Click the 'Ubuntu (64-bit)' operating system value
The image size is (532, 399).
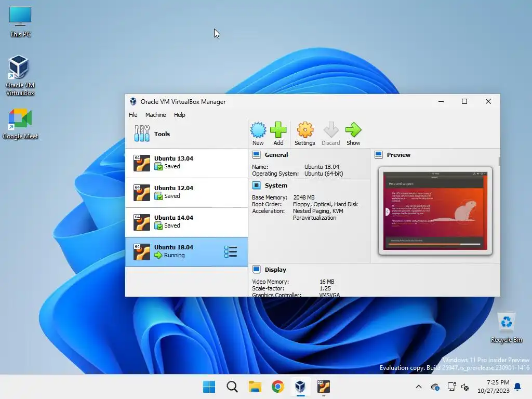pos(324,174)
